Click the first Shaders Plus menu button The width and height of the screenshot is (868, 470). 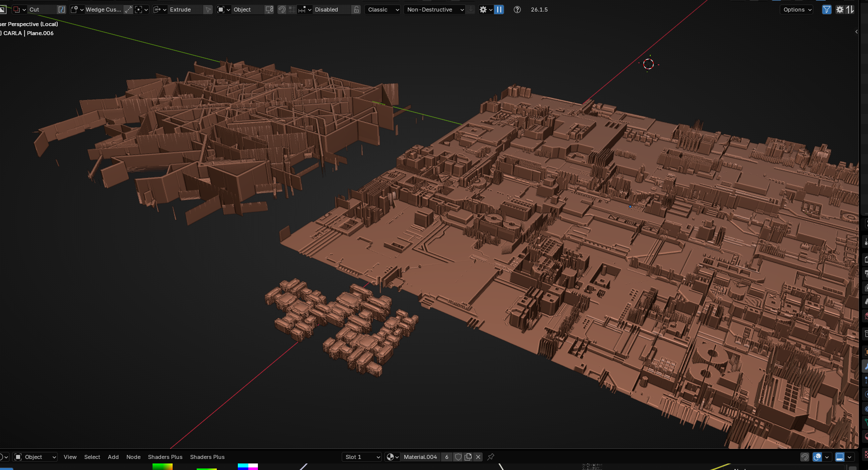coord(165,457)
